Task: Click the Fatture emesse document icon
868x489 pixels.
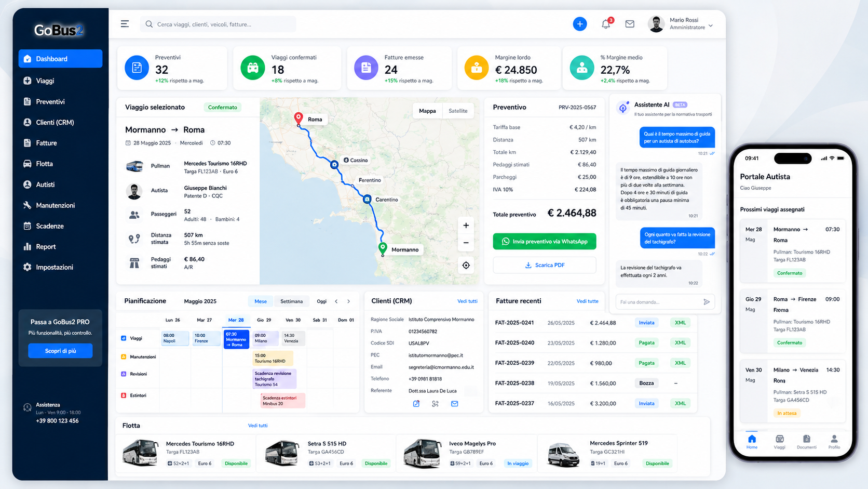Action: tap(366, 68)
